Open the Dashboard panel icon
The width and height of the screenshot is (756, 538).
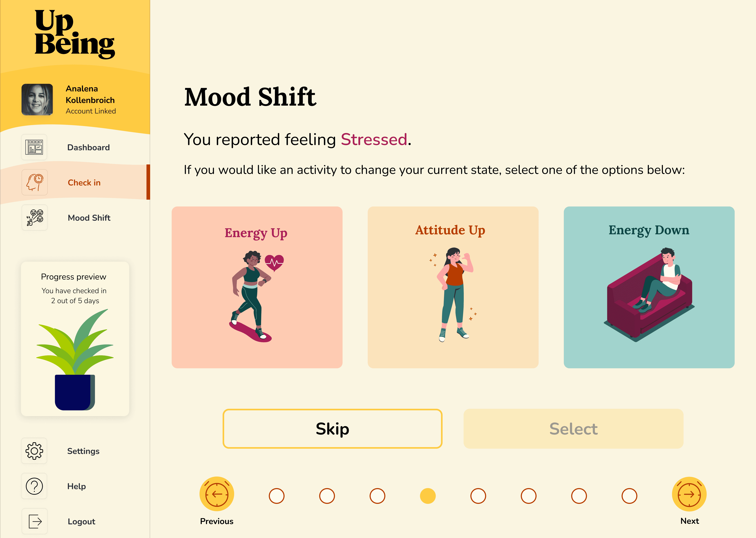pyautogui.click(x=34, y=147)
